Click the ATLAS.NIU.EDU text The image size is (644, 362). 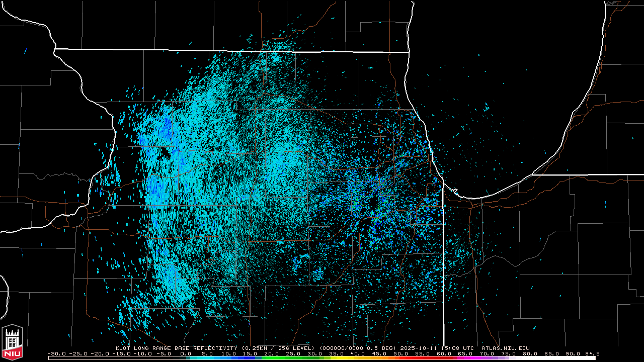click(x=505, y=348)
